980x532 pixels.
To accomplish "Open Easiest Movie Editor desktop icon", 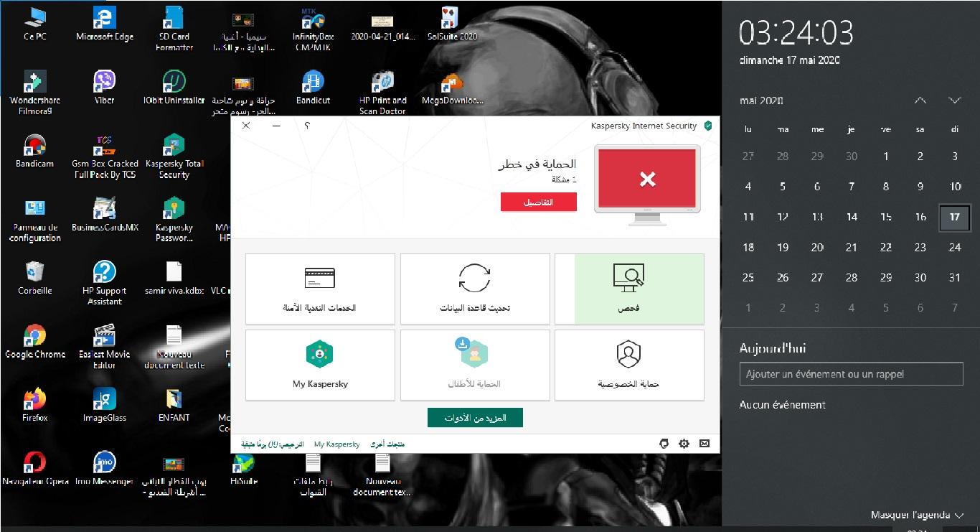I will (x=105, y=347).
